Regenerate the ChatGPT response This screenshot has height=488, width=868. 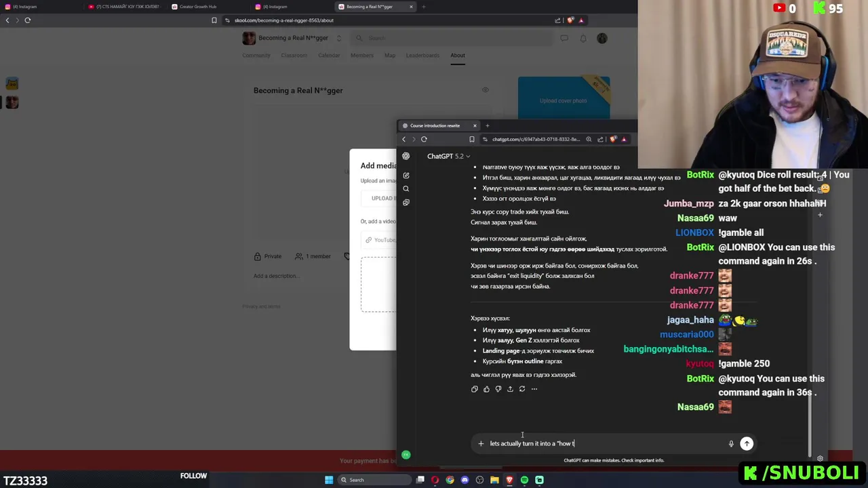(522, 389)
